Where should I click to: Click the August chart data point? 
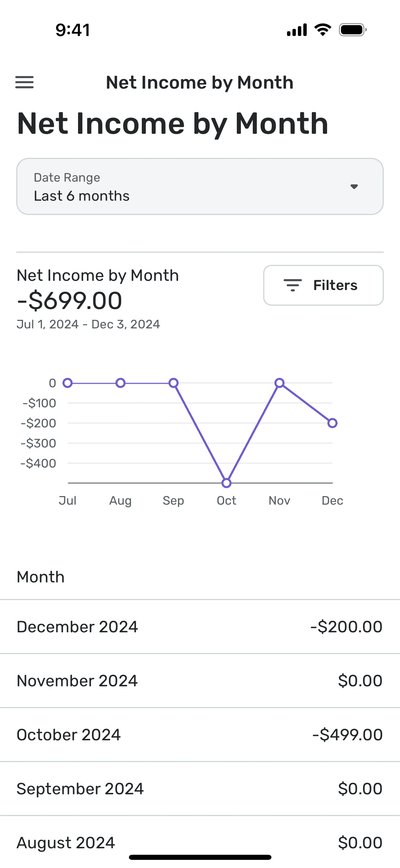tap(120, 383)
